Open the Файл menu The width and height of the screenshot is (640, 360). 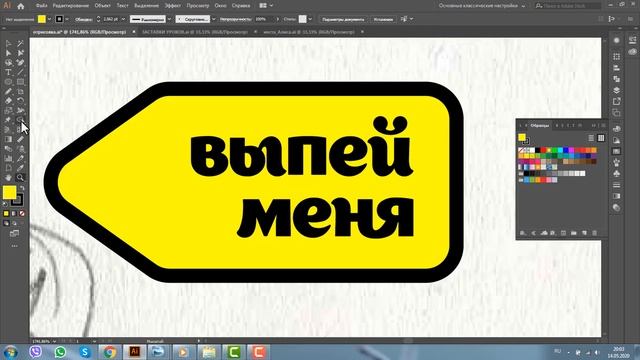42,6
